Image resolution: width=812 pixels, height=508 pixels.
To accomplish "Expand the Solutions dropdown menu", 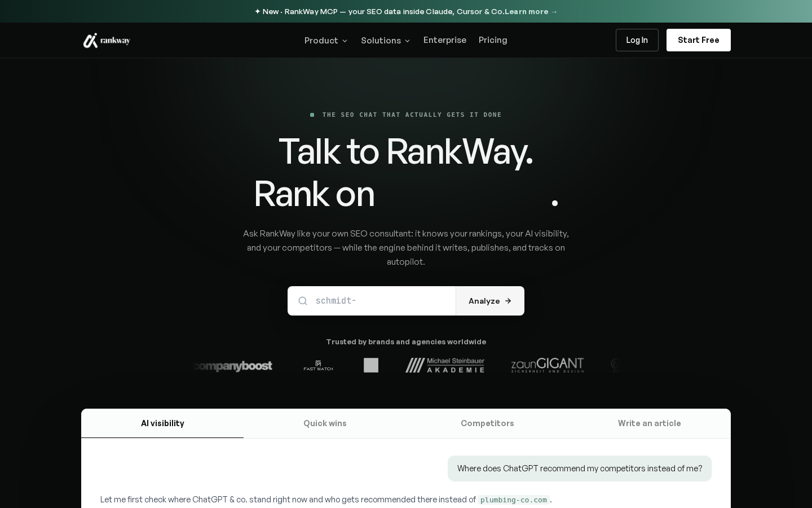I will tap(386, 40).
